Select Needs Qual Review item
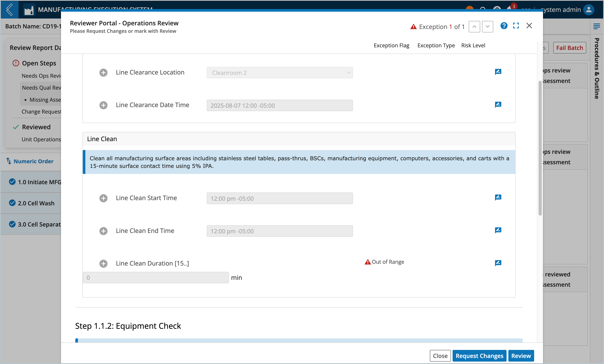The image size is (604, 364). 41,88
